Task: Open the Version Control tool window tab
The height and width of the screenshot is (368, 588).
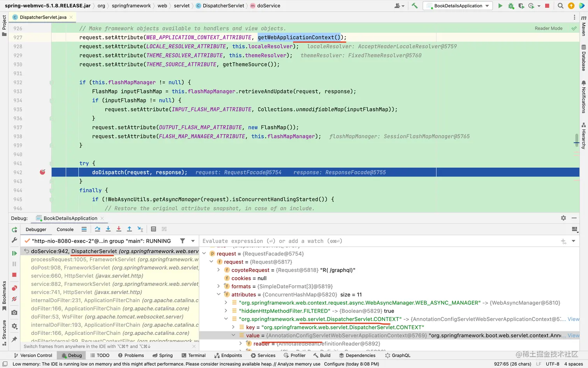Action: (x=33, y=356)
